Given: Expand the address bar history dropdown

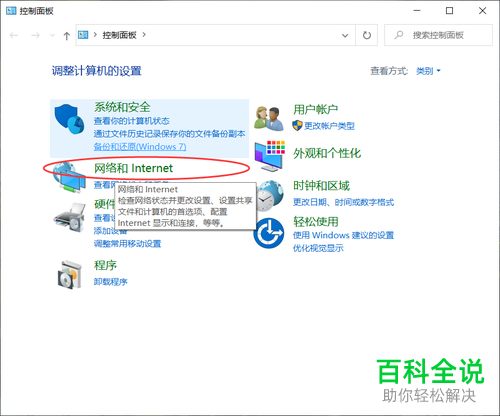Looking at the screenshot, I should coord(345,35).
